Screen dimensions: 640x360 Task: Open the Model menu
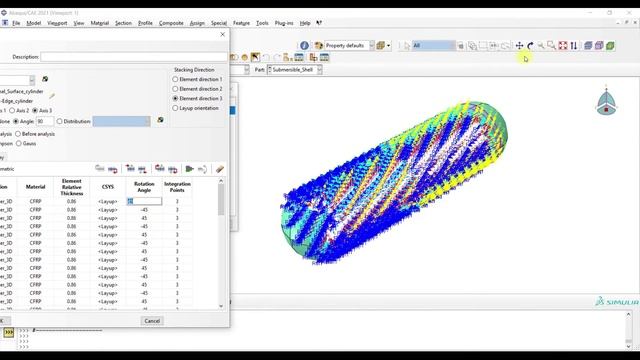click(33, 23)
